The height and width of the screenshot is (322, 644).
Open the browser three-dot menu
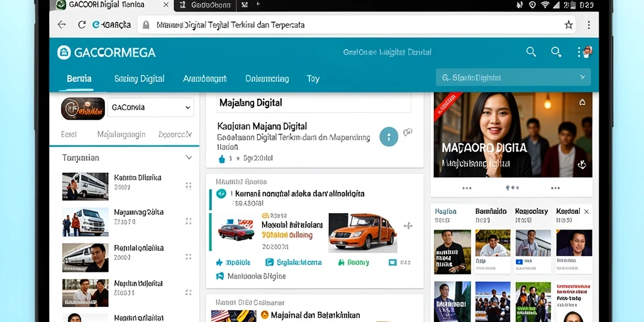589,25
